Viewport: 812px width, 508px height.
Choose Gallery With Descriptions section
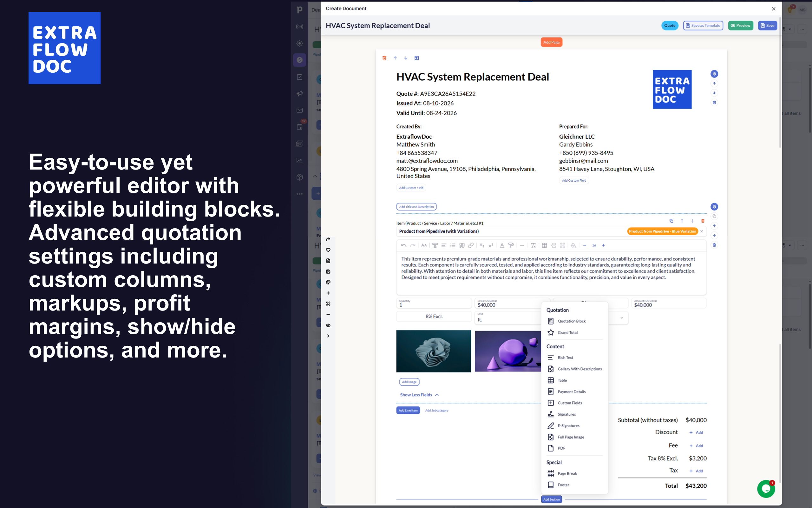point(574,369)
